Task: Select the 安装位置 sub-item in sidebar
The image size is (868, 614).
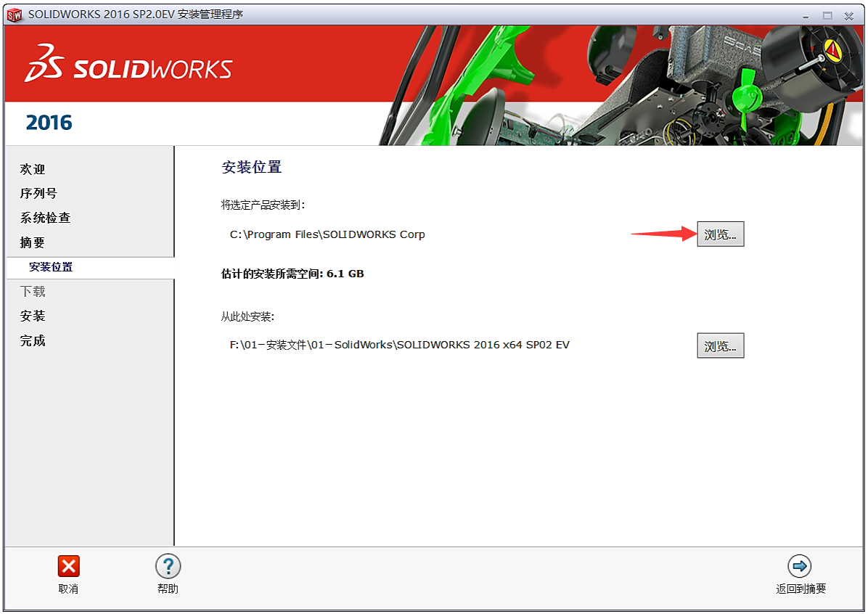Action: [x=51, y=267]
